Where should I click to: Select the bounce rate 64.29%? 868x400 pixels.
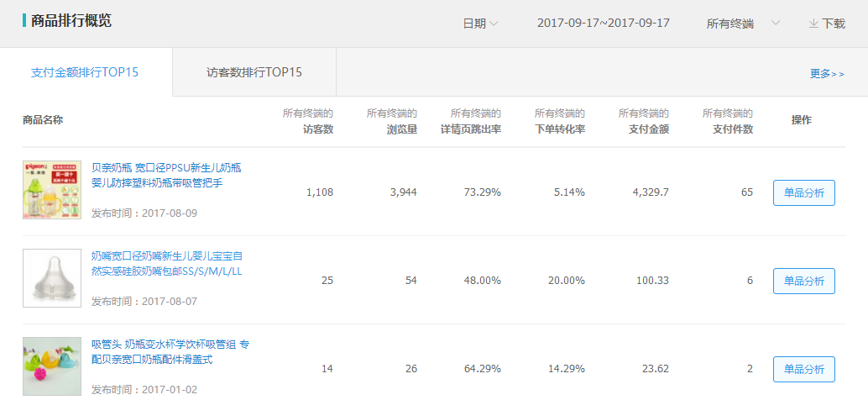click(x=483, y=368)
